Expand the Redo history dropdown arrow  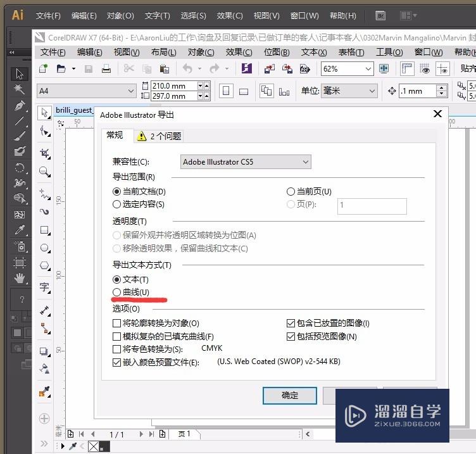(x=227, y=69)
